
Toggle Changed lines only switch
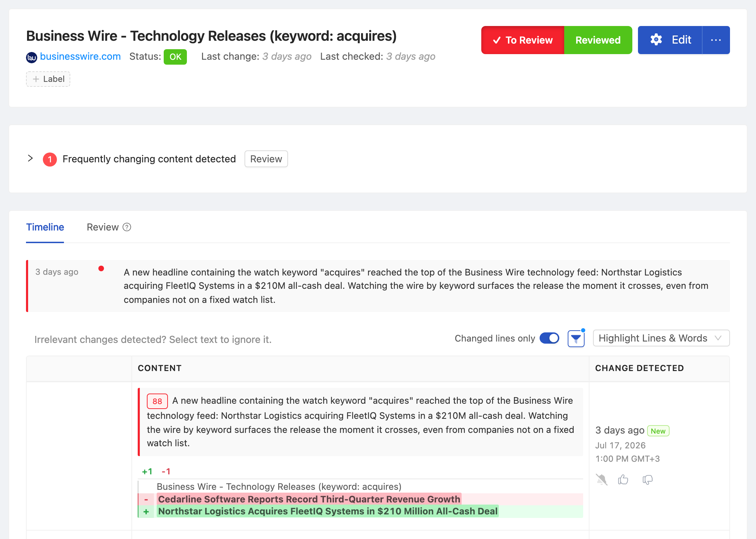(549, 338)
